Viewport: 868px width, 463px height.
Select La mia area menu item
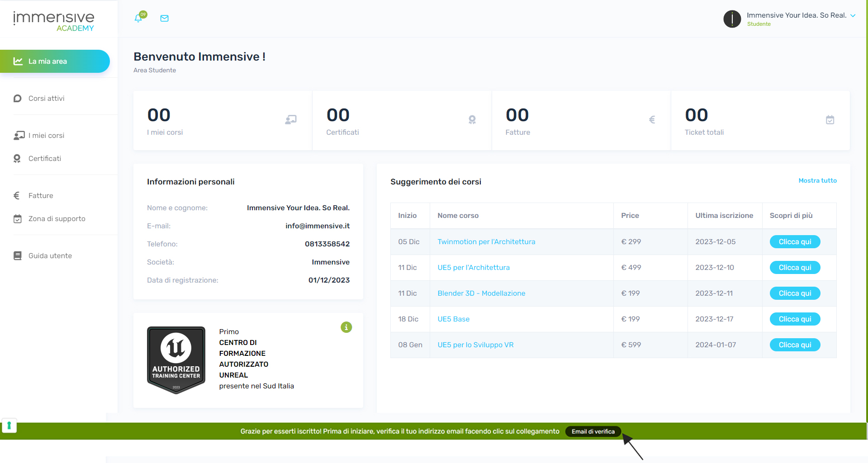pos(54,61)
